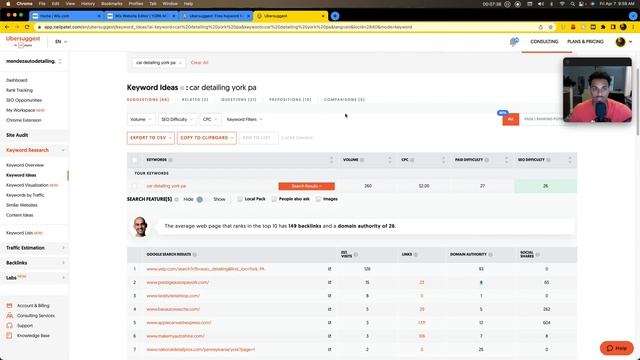640x360 pixels.
Task: Tick the Images checkbox
Action: coord(318,199)
